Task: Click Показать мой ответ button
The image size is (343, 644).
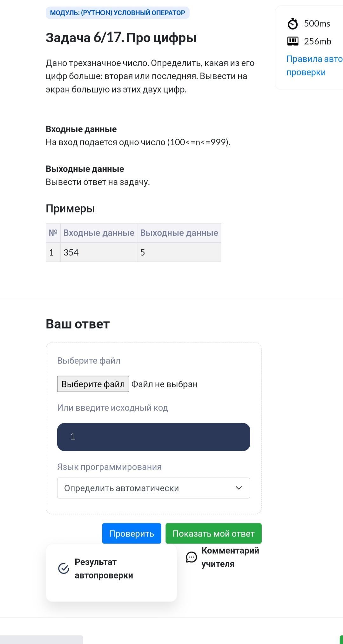Action: [x=213, y=533]
